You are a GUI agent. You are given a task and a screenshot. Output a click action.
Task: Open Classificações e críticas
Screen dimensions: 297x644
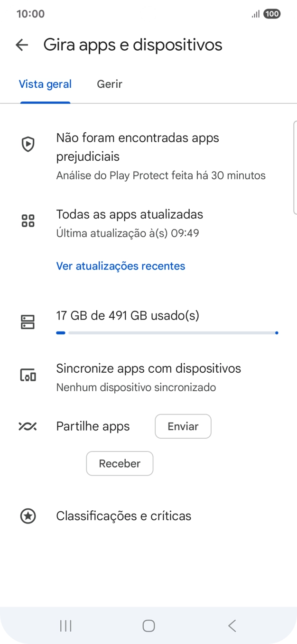pyautogui.click(x=123, y=516)
